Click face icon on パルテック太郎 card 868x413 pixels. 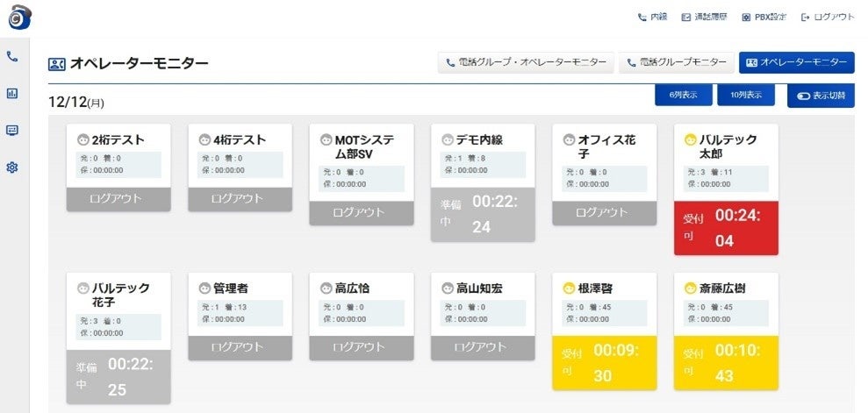coord(690,139)
